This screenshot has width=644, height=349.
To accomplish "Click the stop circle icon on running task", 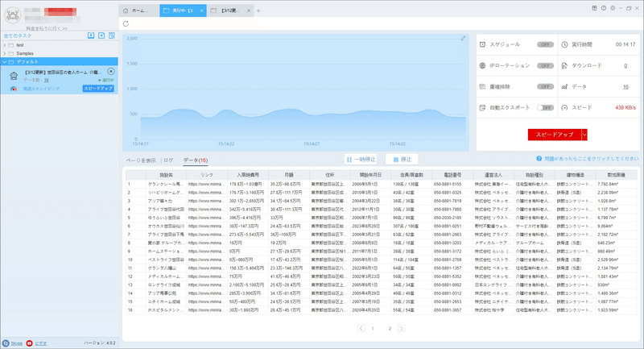I will tap(111, 72).
